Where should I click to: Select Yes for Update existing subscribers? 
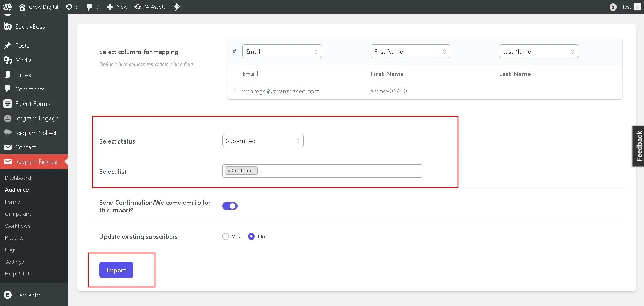226,236
